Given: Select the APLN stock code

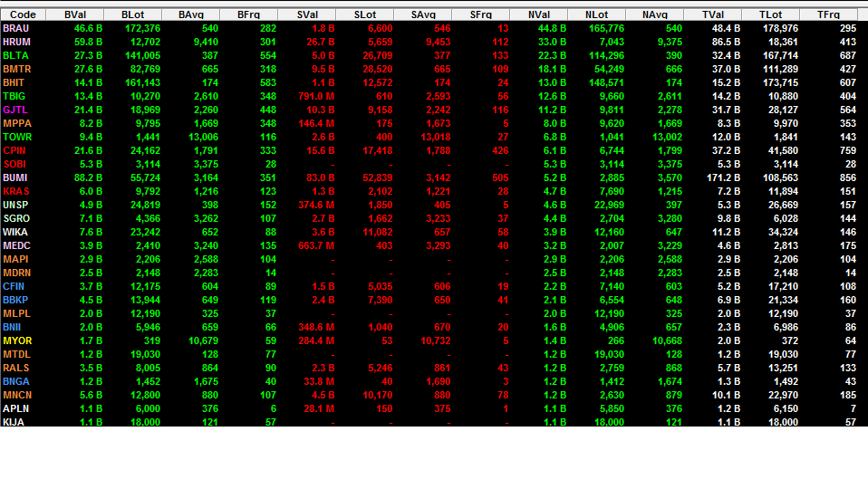Looking at the screenshot, I should tap(15, 408).
